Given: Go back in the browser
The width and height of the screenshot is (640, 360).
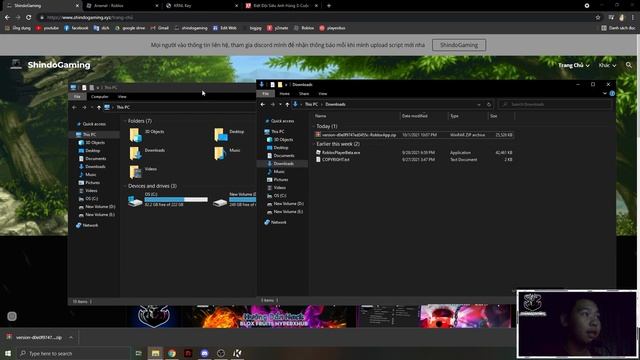Looking at the screenshot, I should click(7, 18).
